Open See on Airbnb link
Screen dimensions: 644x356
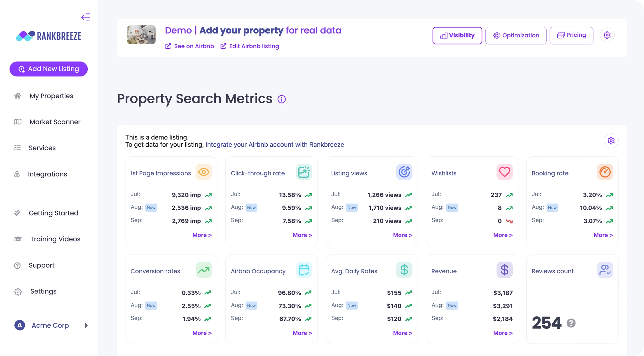coord(190,46)
